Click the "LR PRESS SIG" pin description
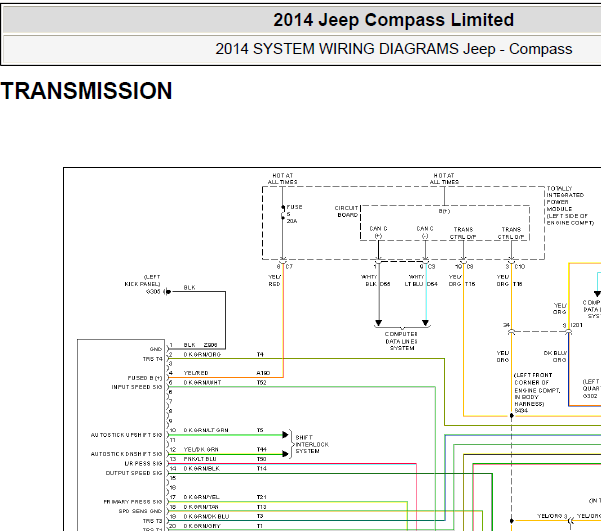The height and width of the screenshot is (531, 601). coord(143,464)
